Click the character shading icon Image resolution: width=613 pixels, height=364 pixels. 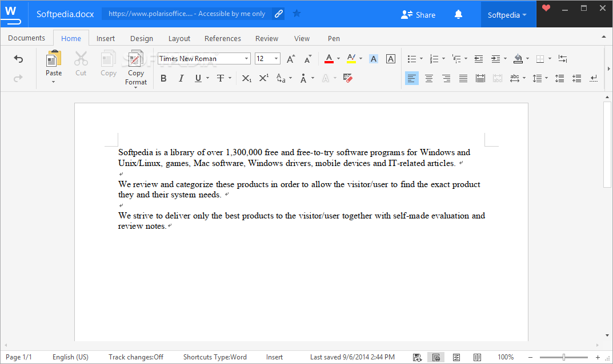pyautogui.click(x=374, y=59)
